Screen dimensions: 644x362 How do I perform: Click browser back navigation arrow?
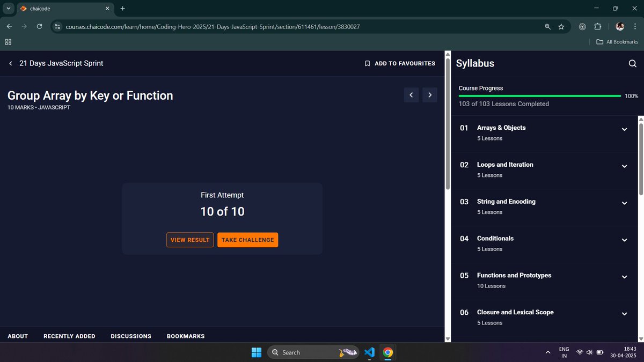(x=9, y=26)
